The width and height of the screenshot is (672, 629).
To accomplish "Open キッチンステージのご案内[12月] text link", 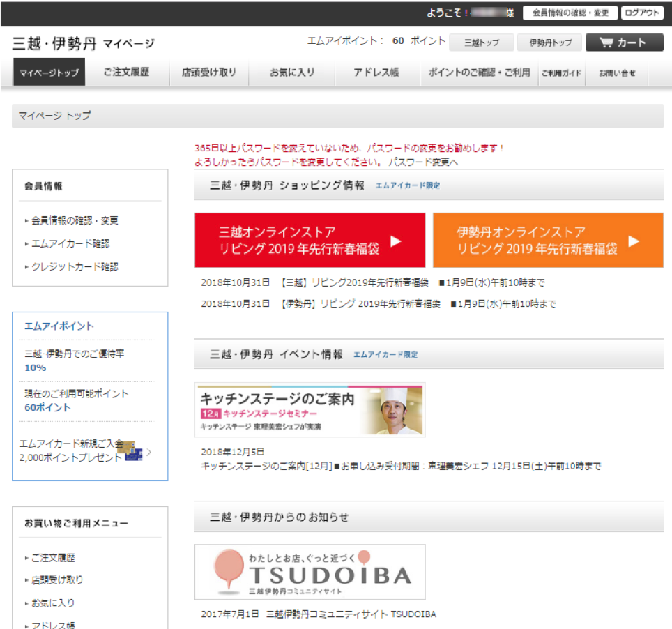I will click(401, 466).
